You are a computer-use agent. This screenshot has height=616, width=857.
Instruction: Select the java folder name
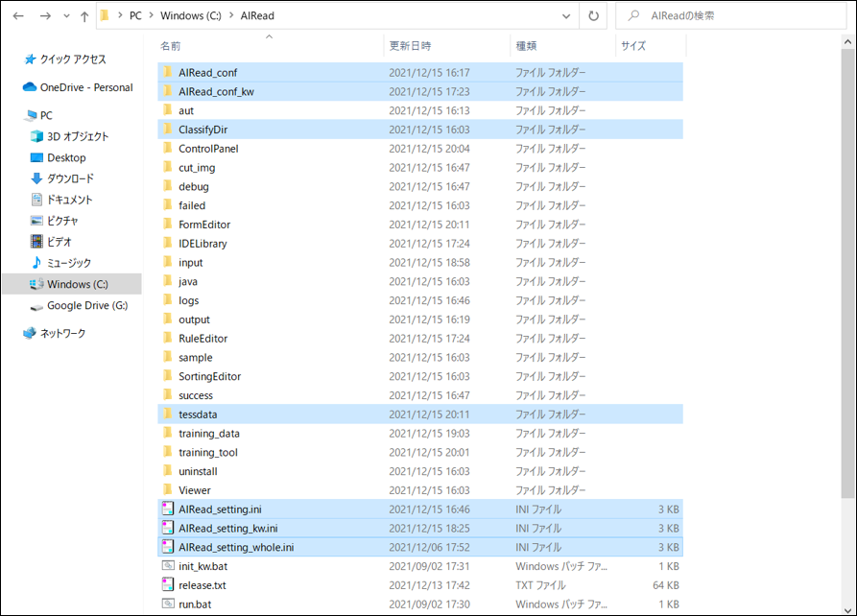(188, 281)
